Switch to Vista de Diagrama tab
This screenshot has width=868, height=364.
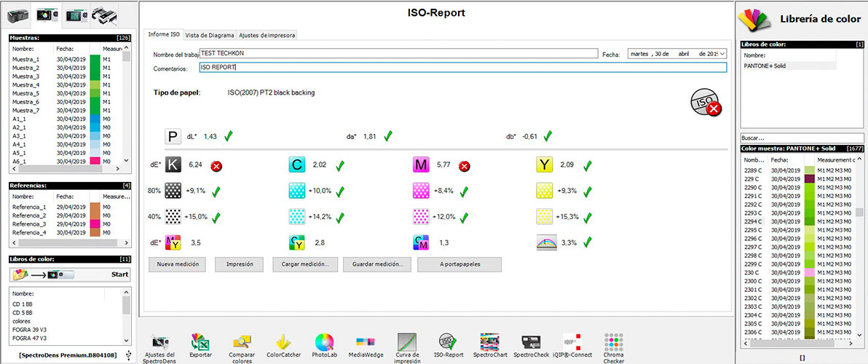click(210, 35)
